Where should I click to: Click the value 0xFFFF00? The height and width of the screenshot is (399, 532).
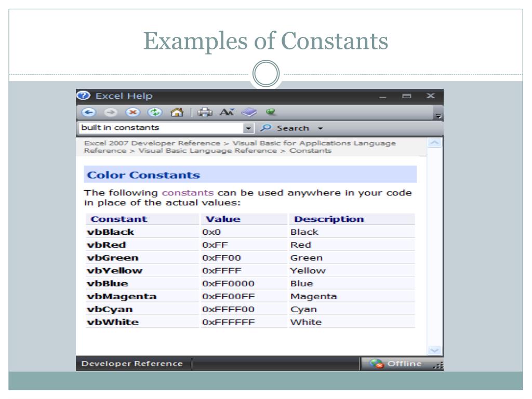coord(229,310)
